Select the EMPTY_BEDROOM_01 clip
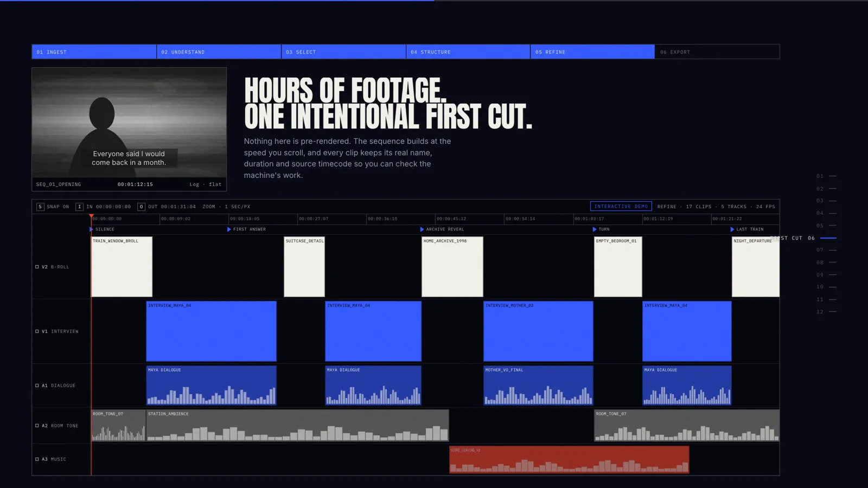868x488 pixels. click(618, 267)
